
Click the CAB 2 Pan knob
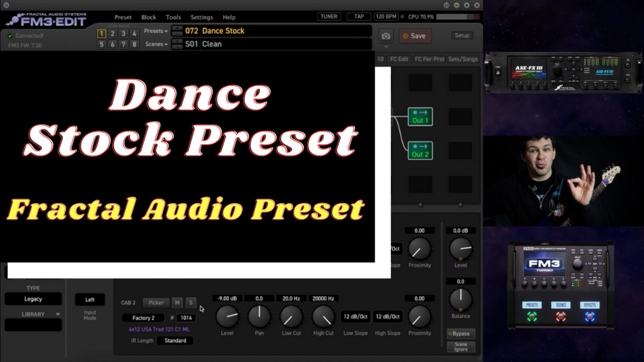pos(259,317)
